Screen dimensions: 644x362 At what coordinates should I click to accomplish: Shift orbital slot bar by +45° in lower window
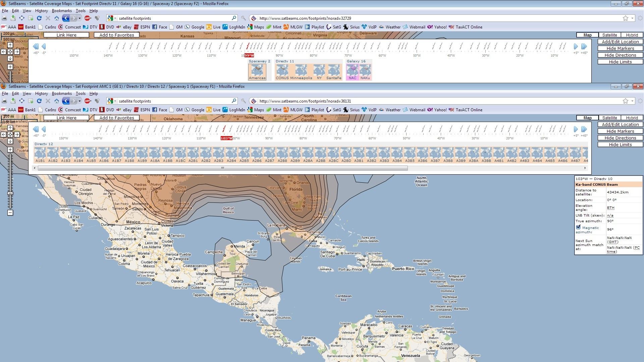pyautogui.click(x=584, y=129)
